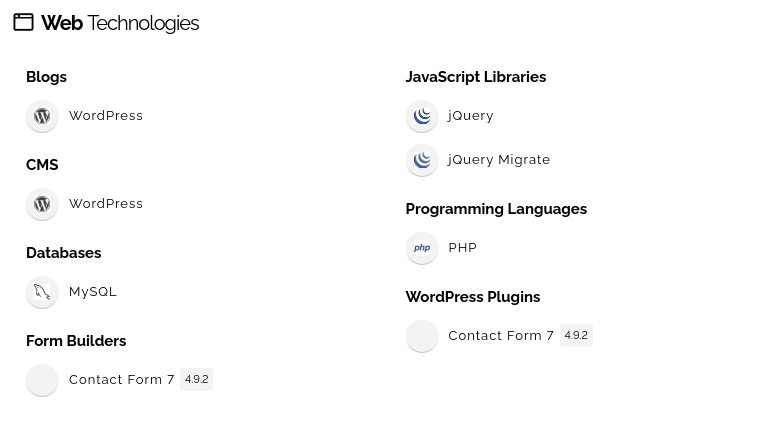
Task: Click the jQuery Migrate logo icon
Action: coord(422,160)
